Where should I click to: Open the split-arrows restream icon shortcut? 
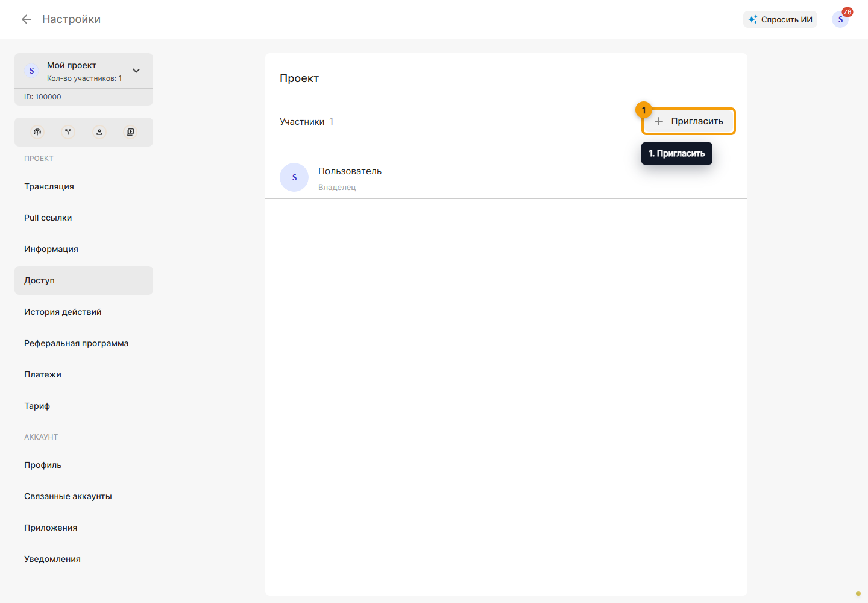(68, 132)
